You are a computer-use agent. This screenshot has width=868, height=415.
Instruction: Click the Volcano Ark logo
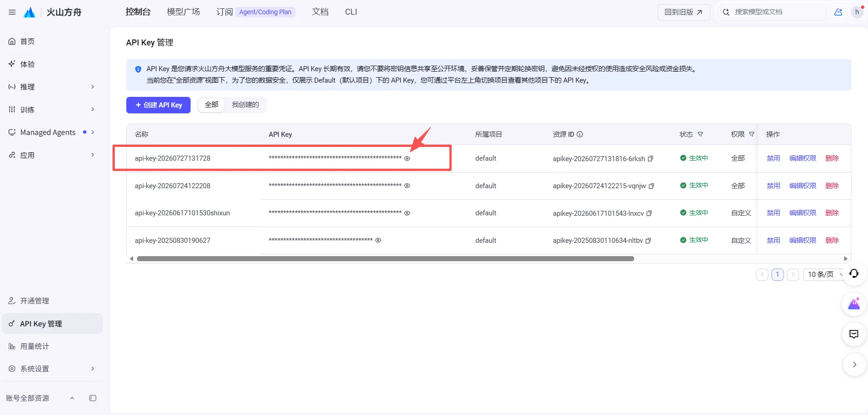pyautogui.click(x=29, y=12)
